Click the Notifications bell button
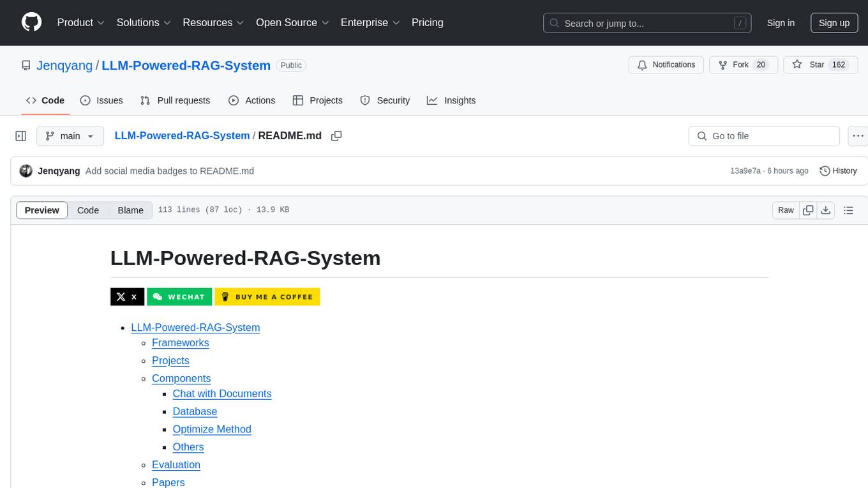The height and width of the screenshot is (488, 868). tap(666, 65)
